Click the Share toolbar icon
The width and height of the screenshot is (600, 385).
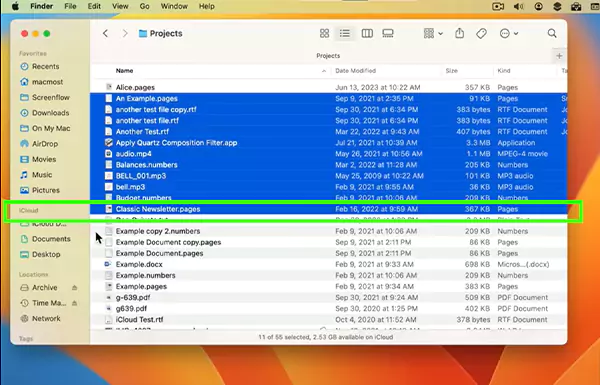click(460, 34)
